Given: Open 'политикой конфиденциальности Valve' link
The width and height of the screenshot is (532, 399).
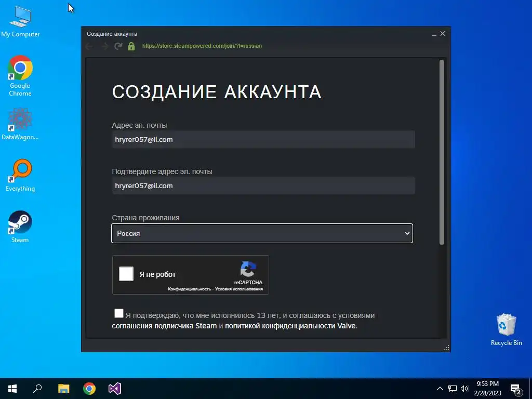Looking at the screenshot, I should pyautogui.click(x=290, y=326).
